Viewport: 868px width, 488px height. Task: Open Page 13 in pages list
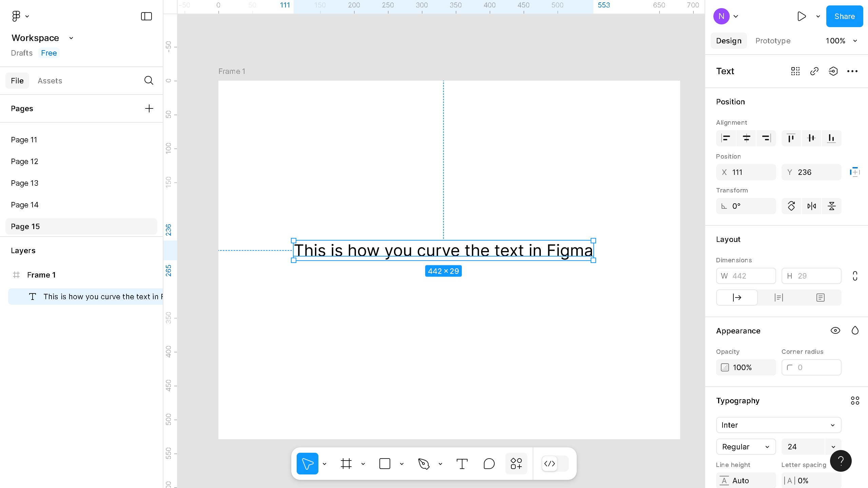point(24,183)
